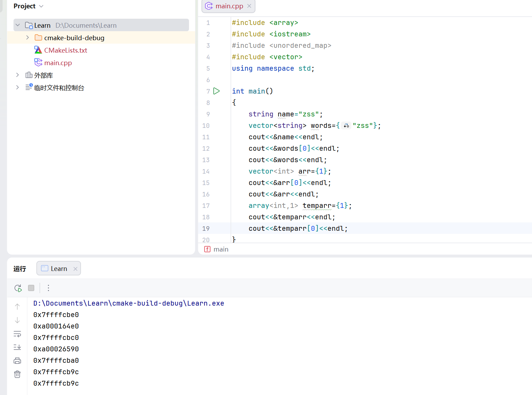The width and height of the screenshot is (532, 395).
Task: Expand the 外部库 node
Action: [18, 75]
